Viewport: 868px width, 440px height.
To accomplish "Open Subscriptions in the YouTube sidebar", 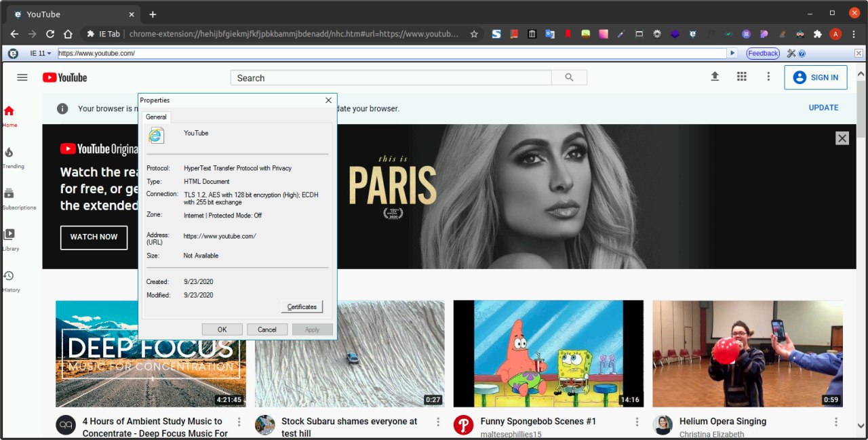I will tap(19, 199).
